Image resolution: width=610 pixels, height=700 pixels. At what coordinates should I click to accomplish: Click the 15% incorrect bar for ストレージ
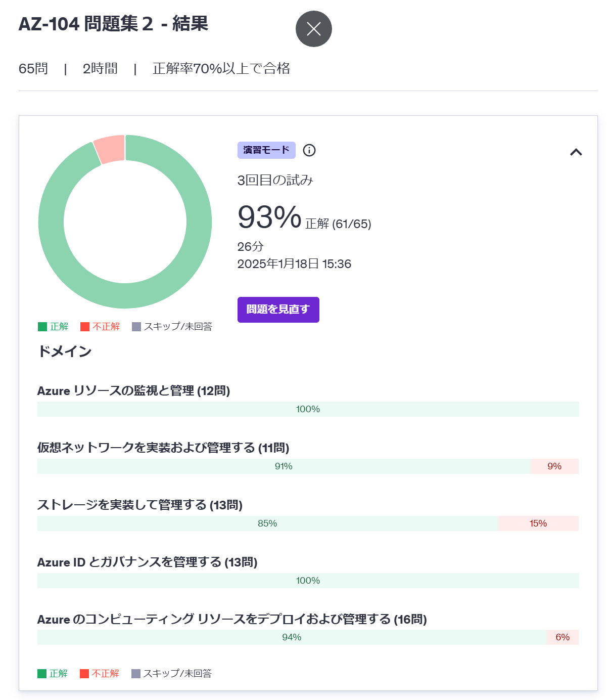pos(538,523)
